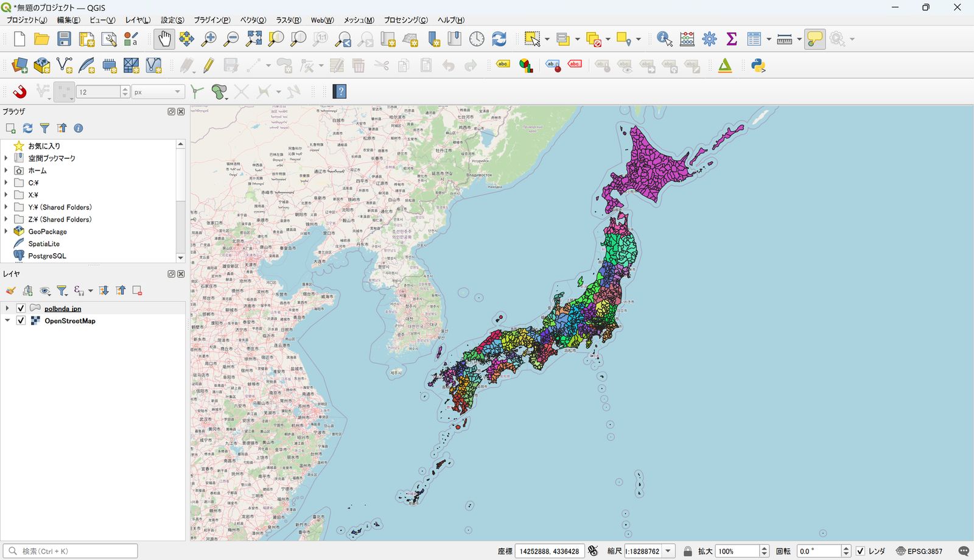Open the Processing Toolbox gear icon
The image size is (974, 560).
pyautogui.click(x=709, y=39)
